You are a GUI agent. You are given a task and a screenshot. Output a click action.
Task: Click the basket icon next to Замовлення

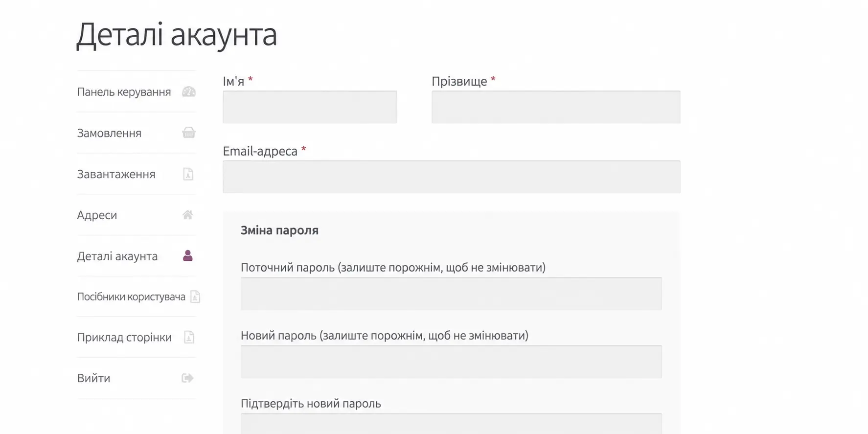click(x=188, y=133)
